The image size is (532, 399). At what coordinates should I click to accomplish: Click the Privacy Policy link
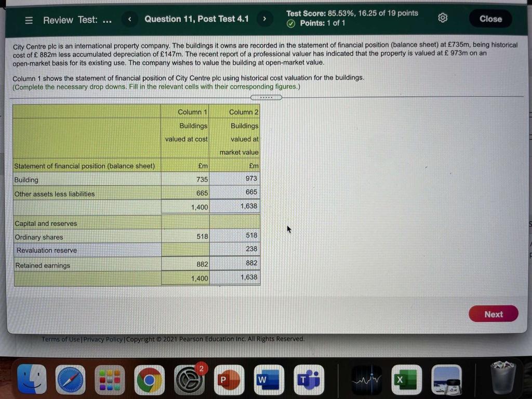(103, 339)
